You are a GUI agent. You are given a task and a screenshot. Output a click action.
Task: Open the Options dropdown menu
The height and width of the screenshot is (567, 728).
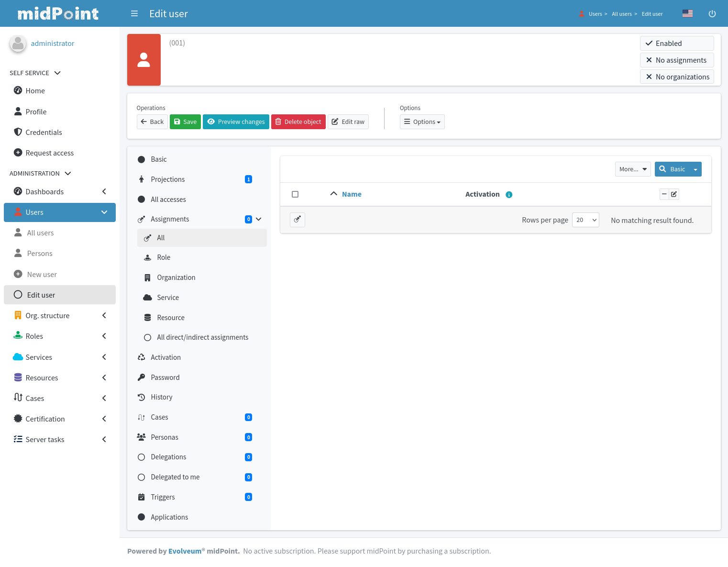[x=422, y=122]
